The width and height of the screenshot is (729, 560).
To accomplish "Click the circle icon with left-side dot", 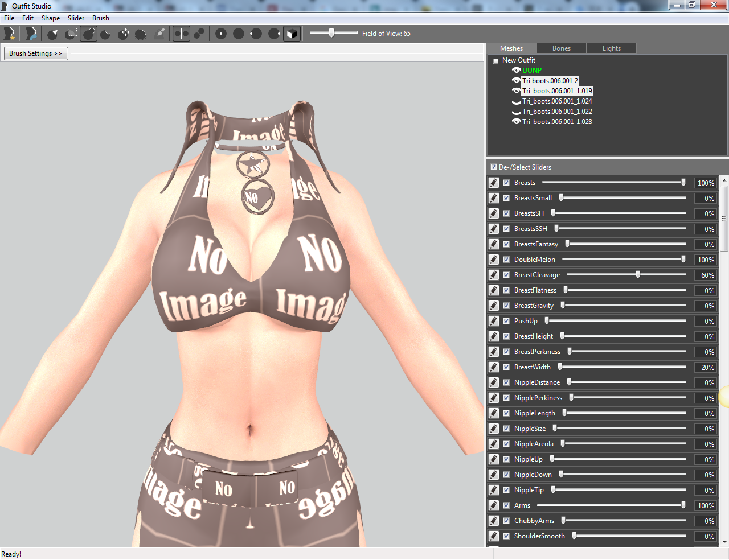I will (x=256, y=34).
